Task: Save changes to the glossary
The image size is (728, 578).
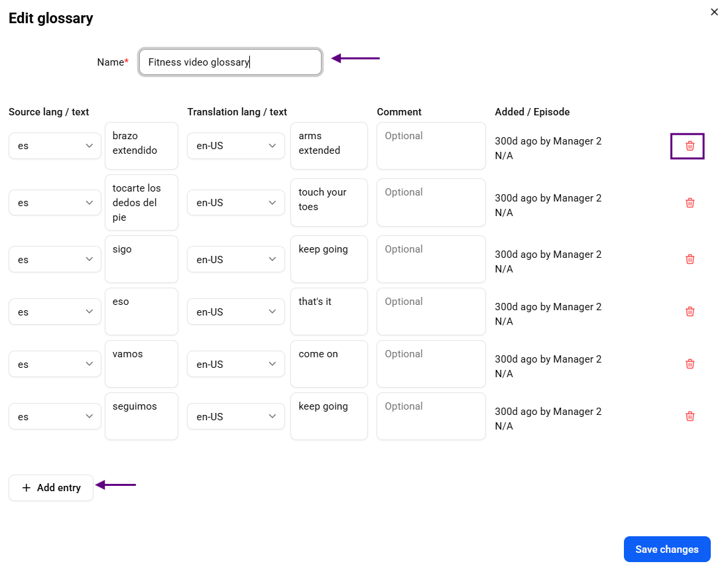Action: click(x=667, y=549)
